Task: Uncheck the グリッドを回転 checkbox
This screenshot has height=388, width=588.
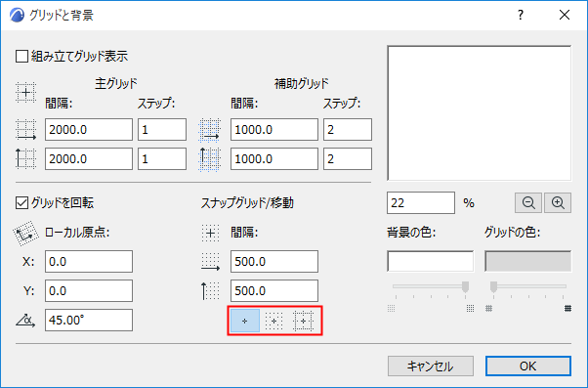Action: (x=21, y=203)
